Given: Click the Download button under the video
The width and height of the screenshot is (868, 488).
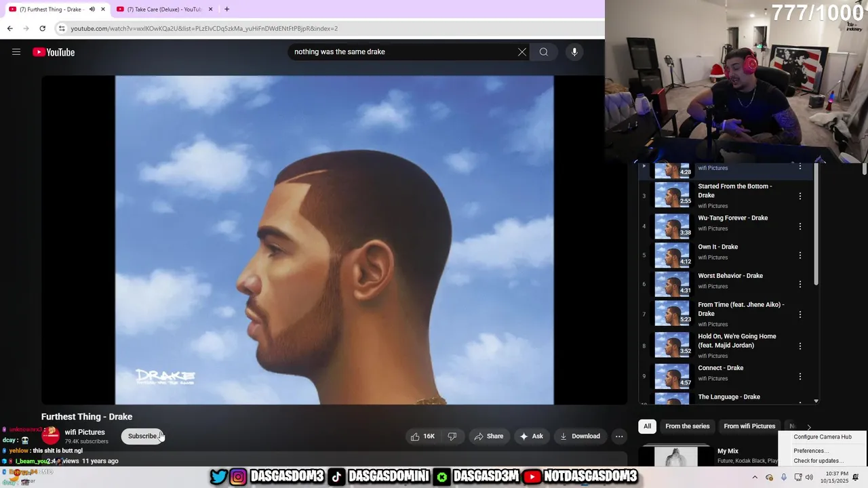Looking at the screenshot, I should [580, 436].
